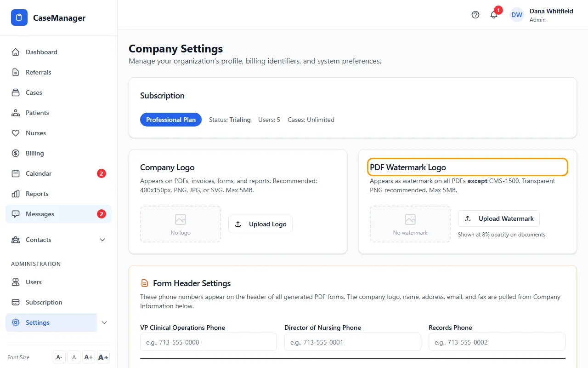Click the 'Dana Whitfield' user name
This screenshot has height=368, width=588.
551,11
